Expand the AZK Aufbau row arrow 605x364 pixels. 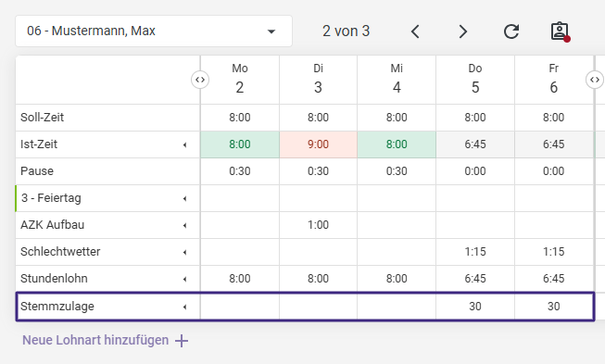click(184, 225)
